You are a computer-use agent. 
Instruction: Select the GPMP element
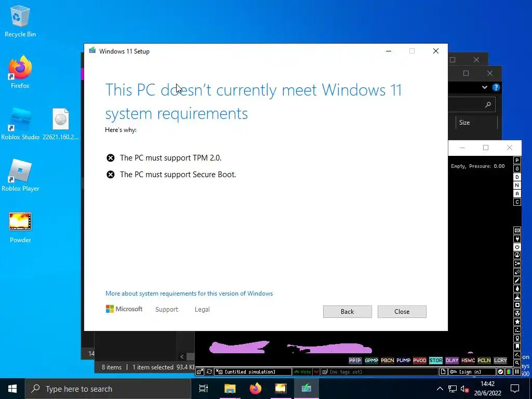click(371, 361)
